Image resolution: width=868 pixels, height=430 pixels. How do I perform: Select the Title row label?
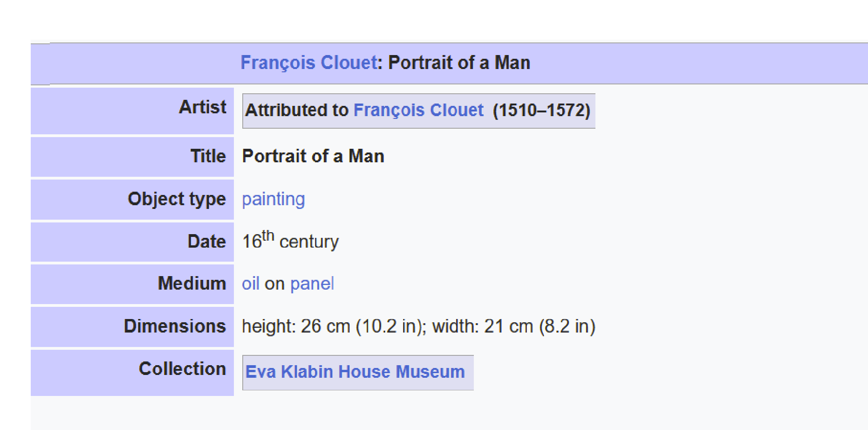click(208, 156)
